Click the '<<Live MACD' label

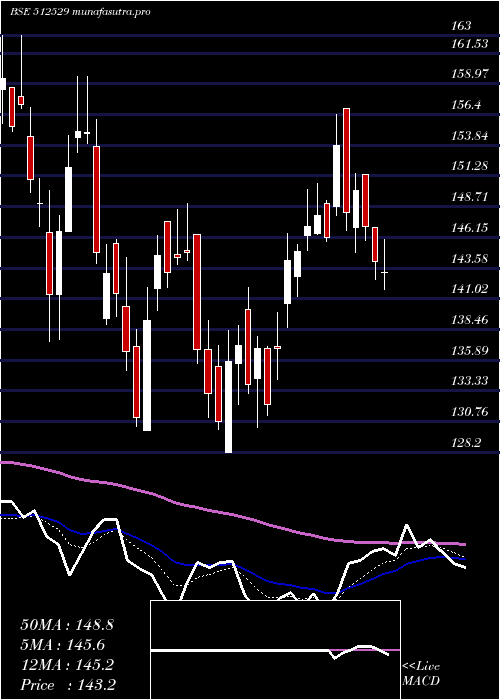click(x=421, y=674)
